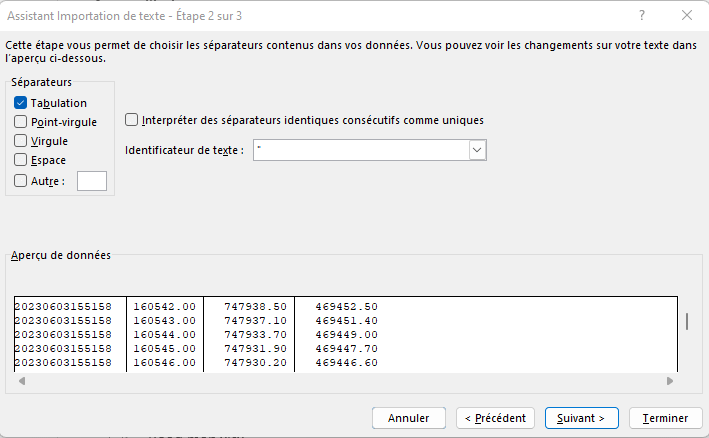The image size is (709, 438).
Task: Click the help question mark icon
Action: (x=641, y=15)
